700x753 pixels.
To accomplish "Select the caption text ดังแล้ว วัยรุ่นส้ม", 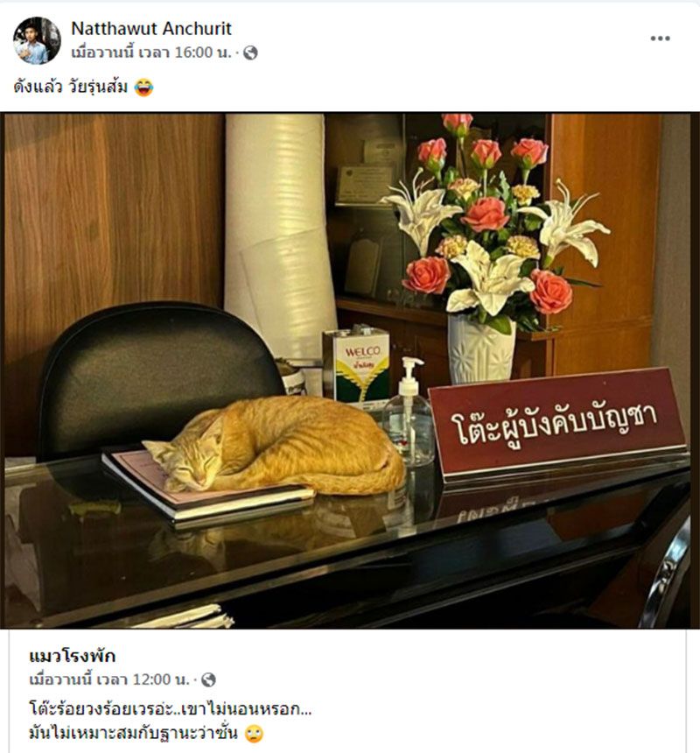I will (x=71, y=88).
